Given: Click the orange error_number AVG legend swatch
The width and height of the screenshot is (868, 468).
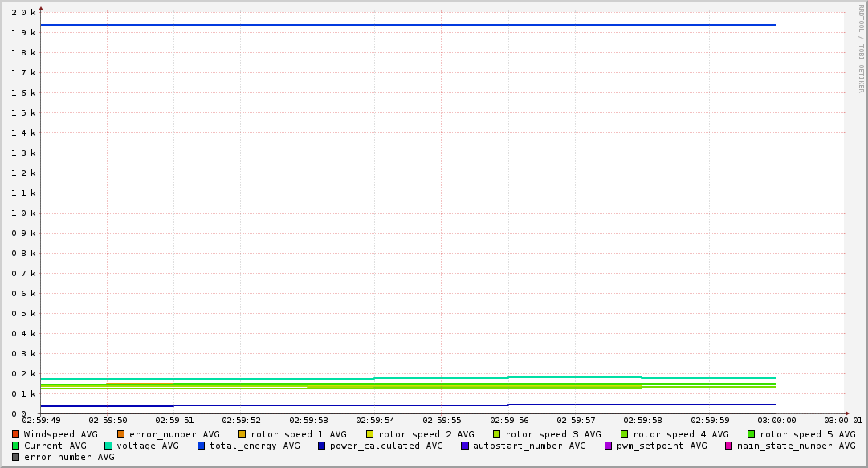Looking at the screenshot, I should coord(121,434).
